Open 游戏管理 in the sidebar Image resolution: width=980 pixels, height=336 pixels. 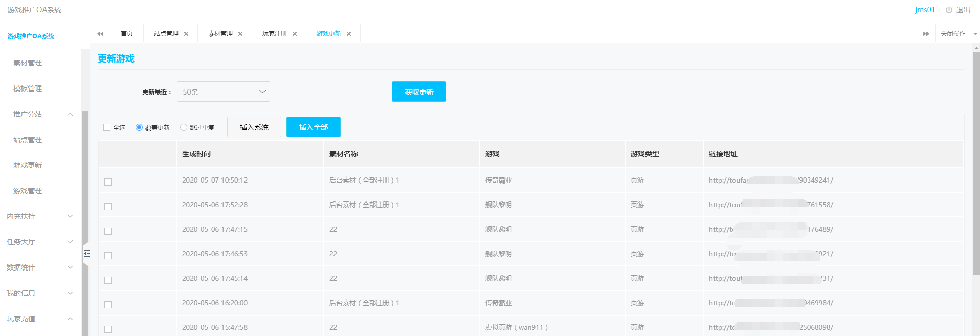(28, 191)
